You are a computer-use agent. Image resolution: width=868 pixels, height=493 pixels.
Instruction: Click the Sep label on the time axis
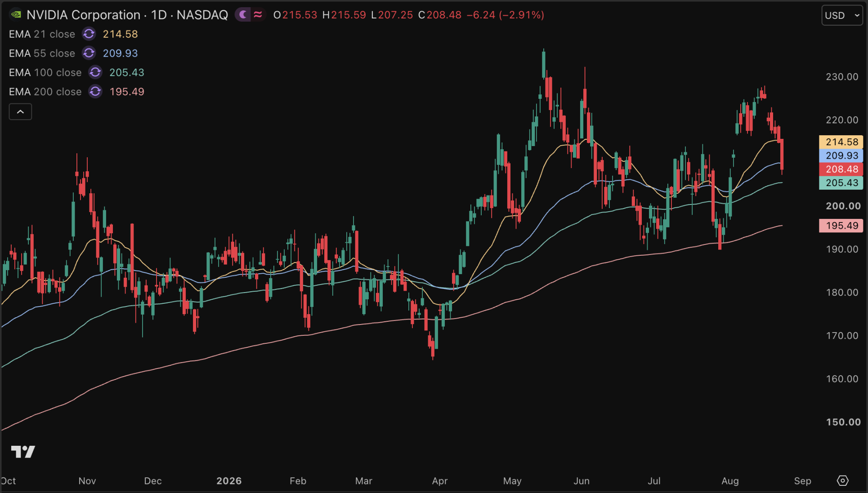802,481
